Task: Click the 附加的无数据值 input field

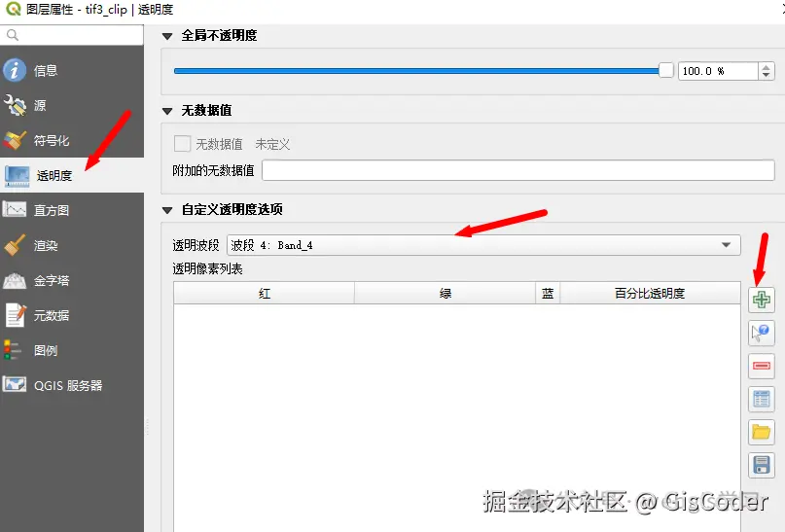Action: click(518, 170)
